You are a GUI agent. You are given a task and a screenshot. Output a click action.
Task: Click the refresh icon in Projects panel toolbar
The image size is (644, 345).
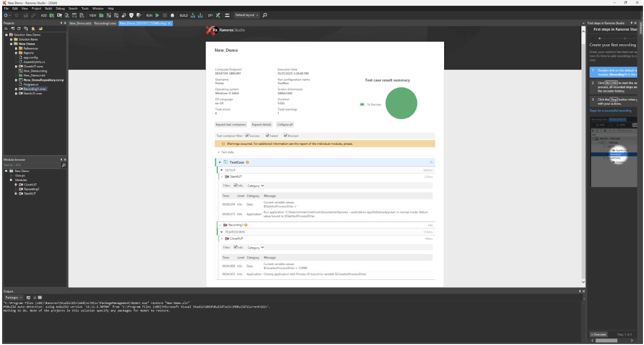[18, 29]
